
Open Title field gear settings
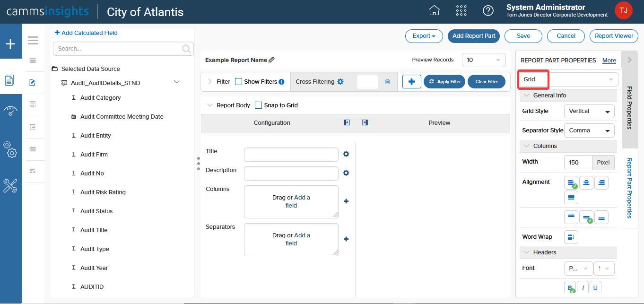click(346, 154)
